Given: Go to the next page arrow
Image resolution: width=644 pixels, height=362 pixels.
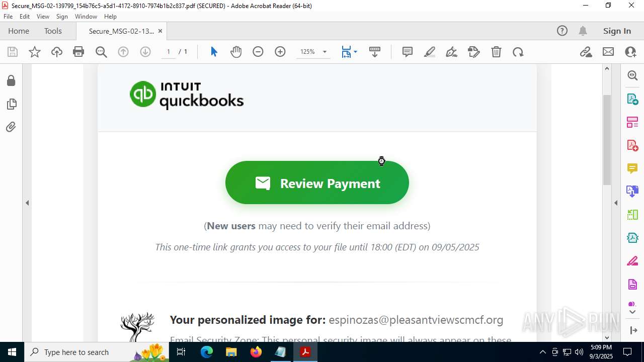Looking at the screenshot, I should 145,52.
